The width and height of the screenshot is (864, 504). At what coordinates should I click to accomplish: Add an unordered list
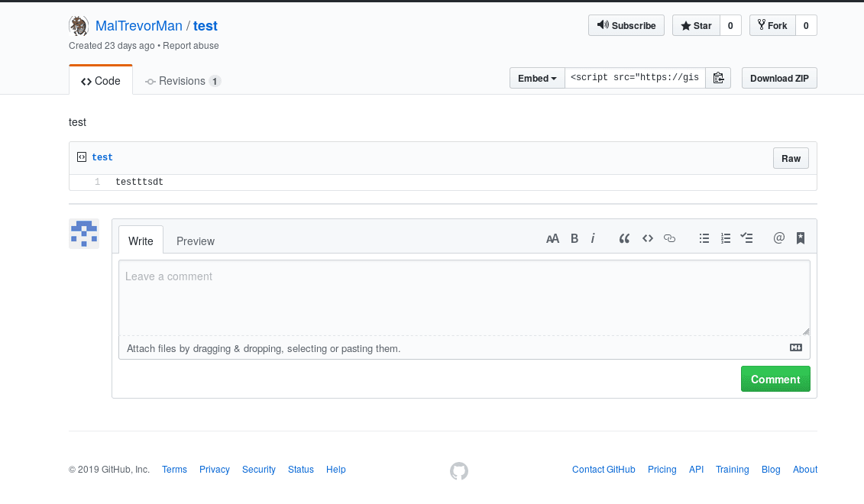coord(704,238)
